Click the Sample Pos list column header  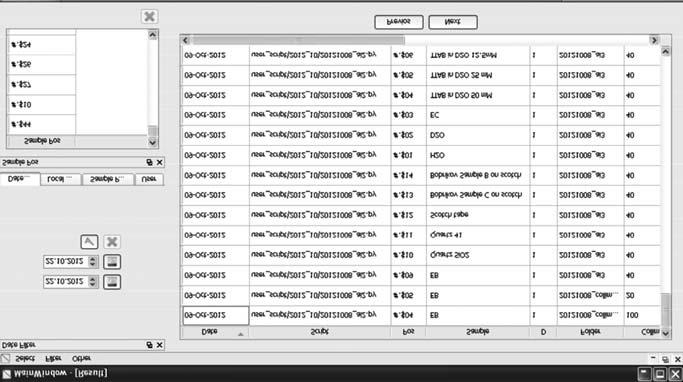(x=41, y=141)
